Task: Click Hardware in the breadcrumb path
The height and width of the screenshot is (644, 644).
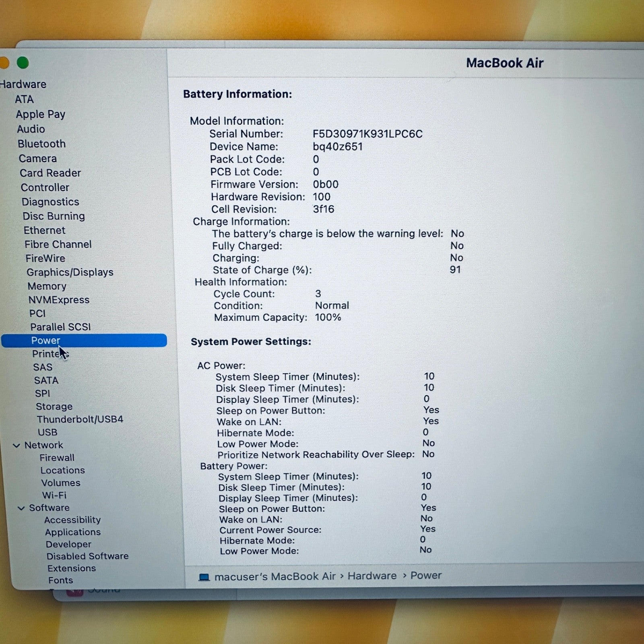Action: 372,576
